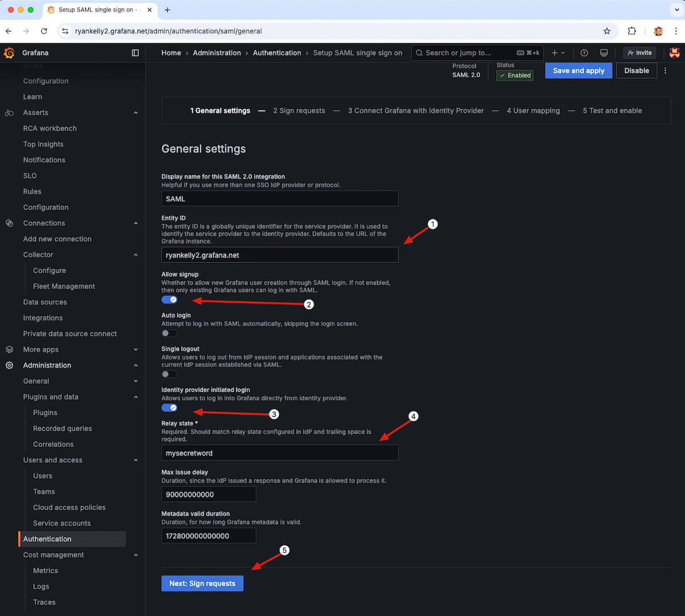Viewport: 685px width, 616px height.
Task: Click the Administration gear icon
Action: coord(9,365)
